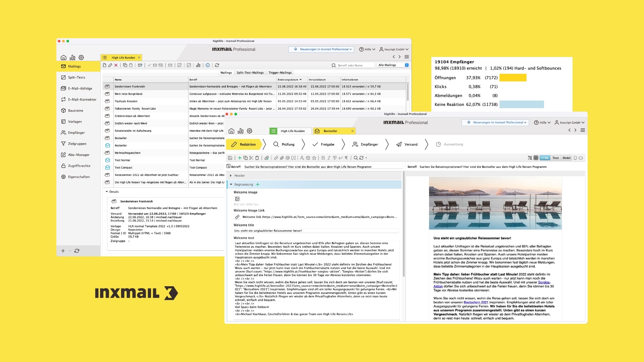This screenshot has height=362, width=644.
Task: Switch the preview to Text mode
Action: [x=555, y=158]
